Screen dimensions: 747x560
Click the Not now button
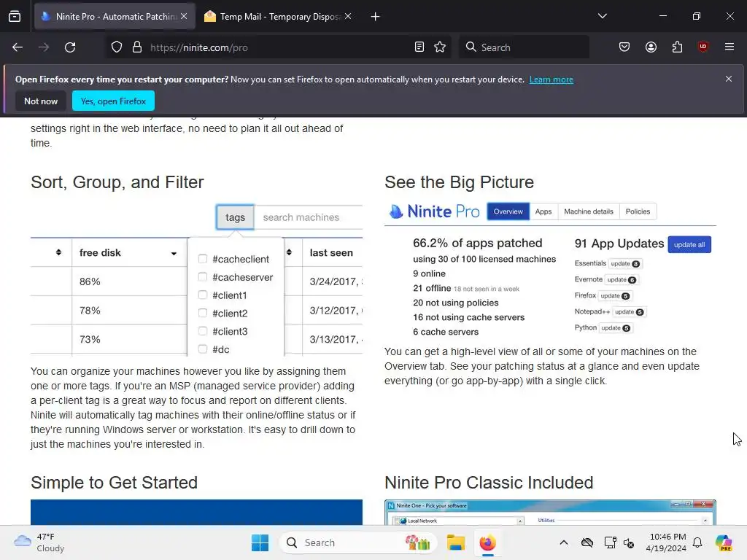pos(41,101)
